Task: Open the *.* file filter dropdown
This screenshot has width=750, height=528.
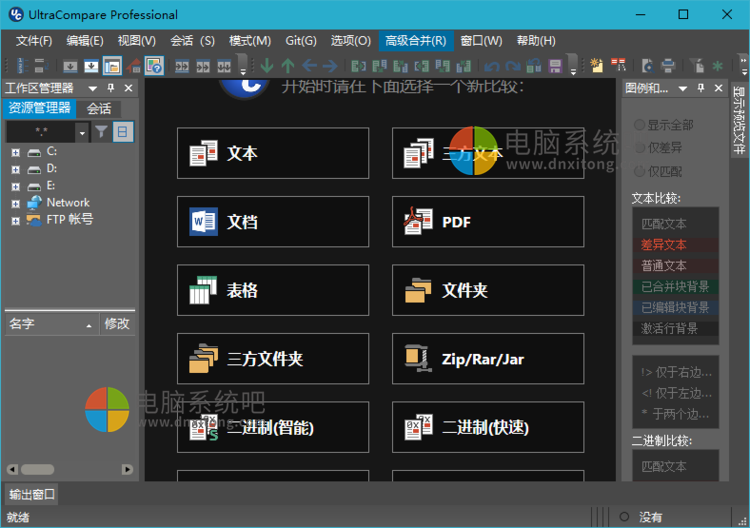Action: click(82, 132)
